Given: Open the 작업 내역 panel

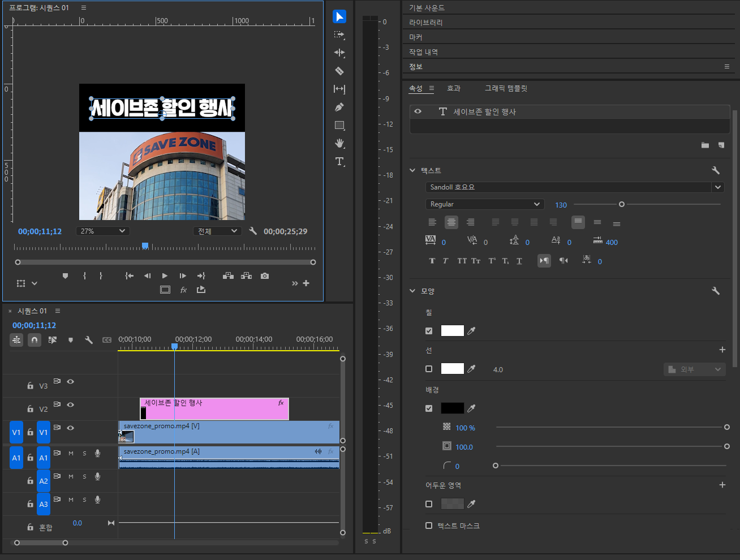Looking at the screenshot, I should pyautogui.click(x=424, y=51).
